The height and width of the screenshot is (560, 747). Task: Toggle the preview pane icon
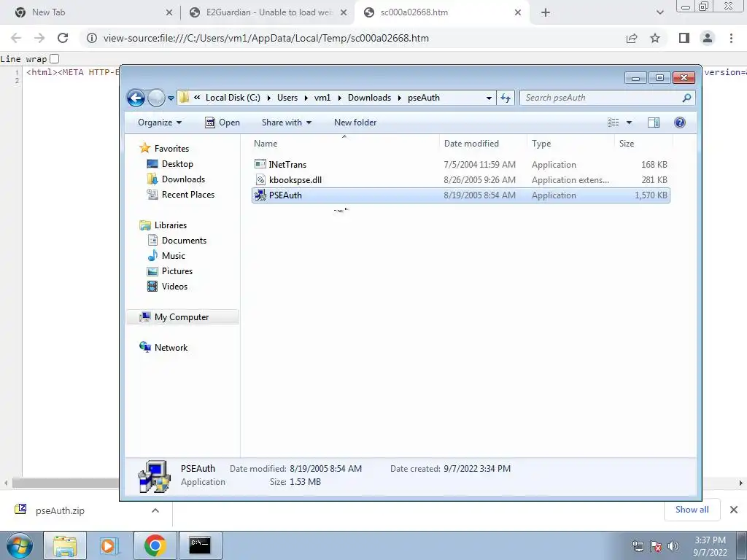click(x=654, y=122)
